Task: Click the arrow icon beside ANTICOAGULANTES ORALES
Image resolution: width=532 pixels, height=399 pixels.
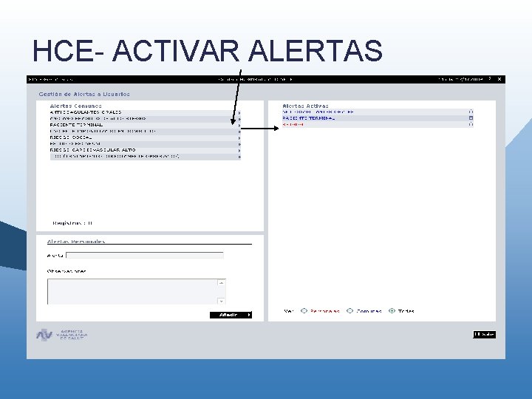Action: [x=239, y=112]
